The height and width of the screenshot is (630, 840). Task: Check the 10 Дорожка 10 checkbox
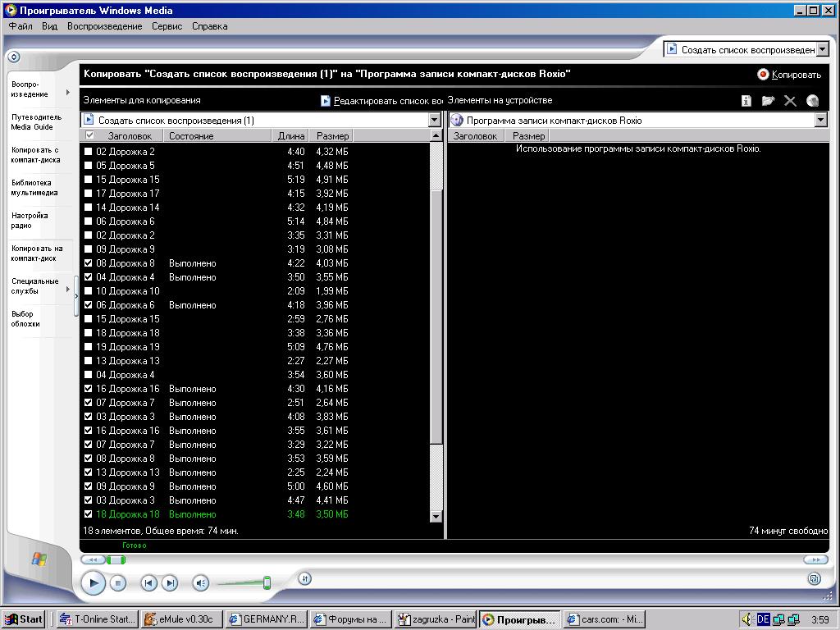(x=89, y=291)
